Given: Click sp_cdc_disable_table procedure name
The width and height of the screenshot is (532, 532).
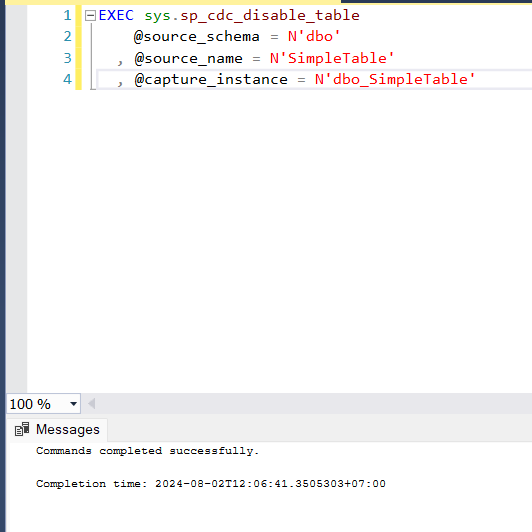Looking at the screenshot, I should 270,16.
